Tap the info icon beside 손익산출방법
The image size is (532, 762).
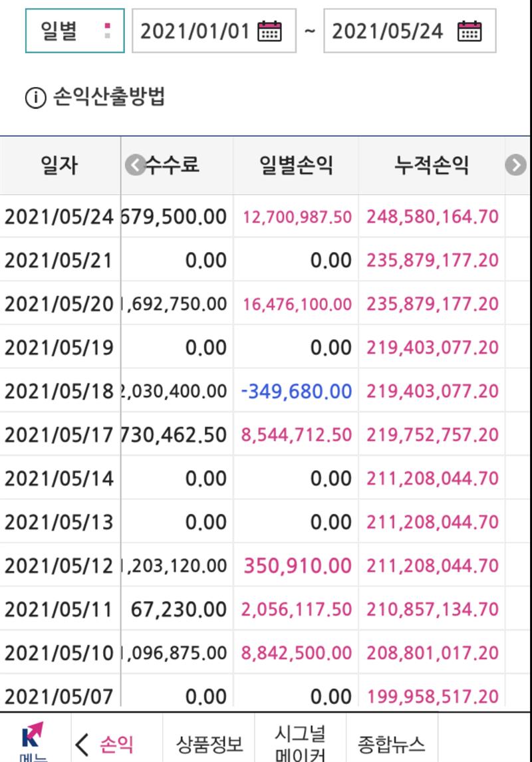point(35,98)
